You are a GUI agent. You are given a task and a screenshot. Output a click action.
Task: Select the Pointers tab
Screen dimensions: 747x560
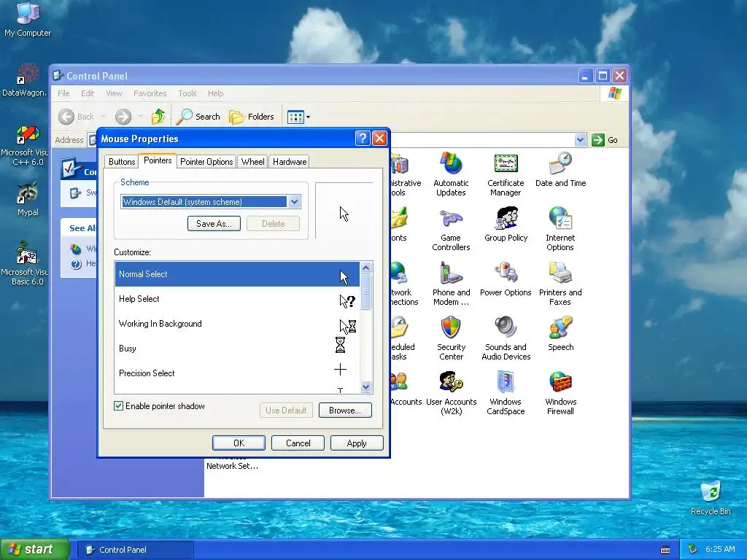coord(158,160)
